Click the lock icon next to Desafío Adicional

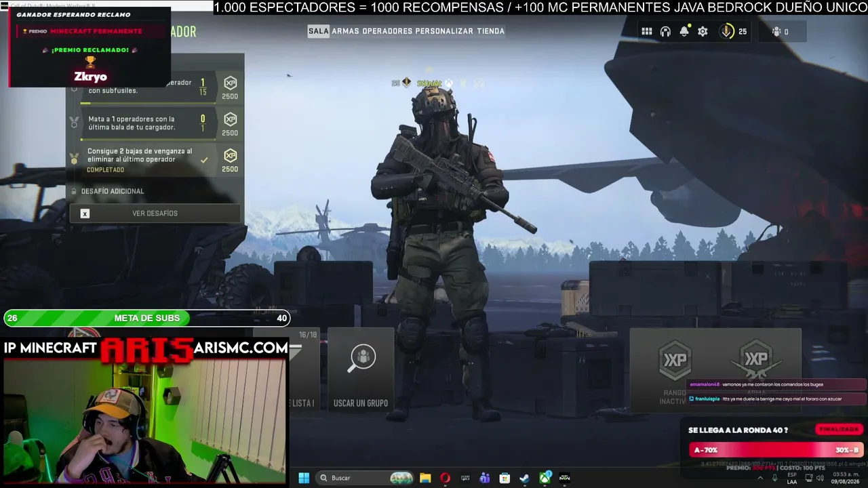click(75, 191)
